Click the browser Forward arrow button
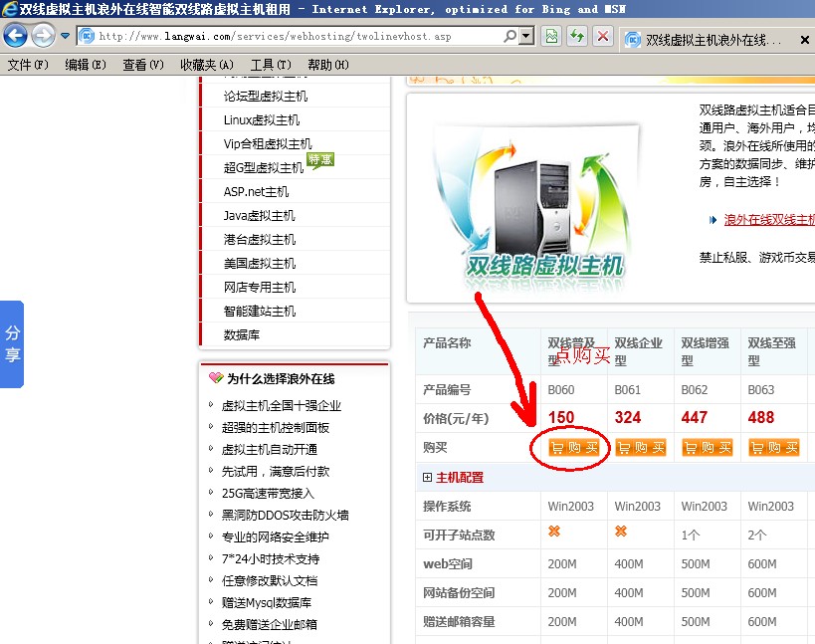The height and width of the screenshot is (644, 815). click(43, 37)
